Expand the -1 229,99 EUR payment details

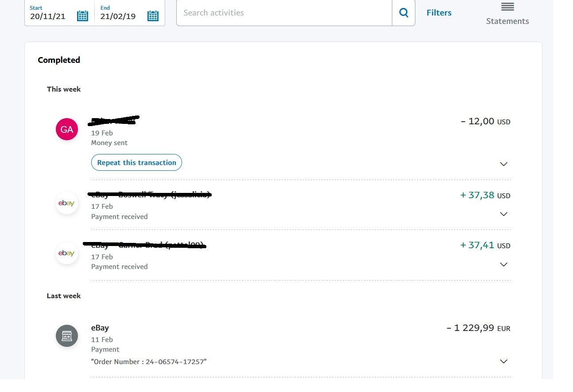[503, 361]
